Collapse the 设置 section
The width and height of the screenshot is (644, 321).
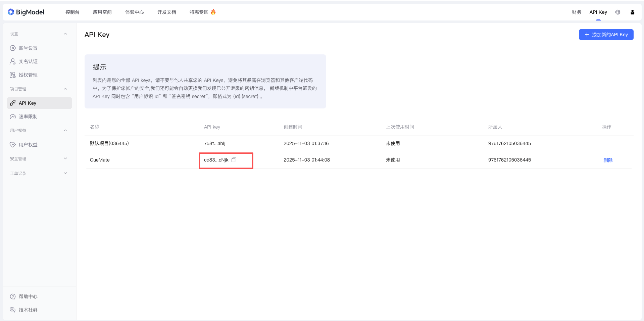(65, 34)
